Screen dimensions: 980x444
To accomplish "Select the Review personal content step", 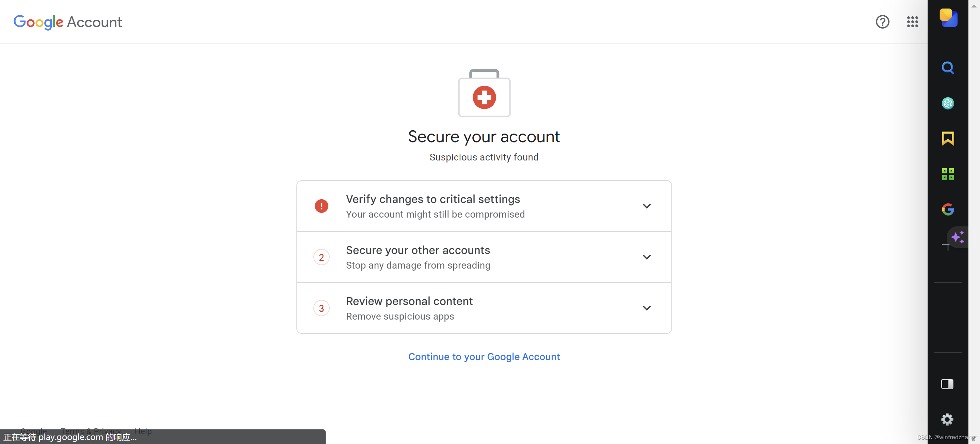I will click(x=409, y=302).
